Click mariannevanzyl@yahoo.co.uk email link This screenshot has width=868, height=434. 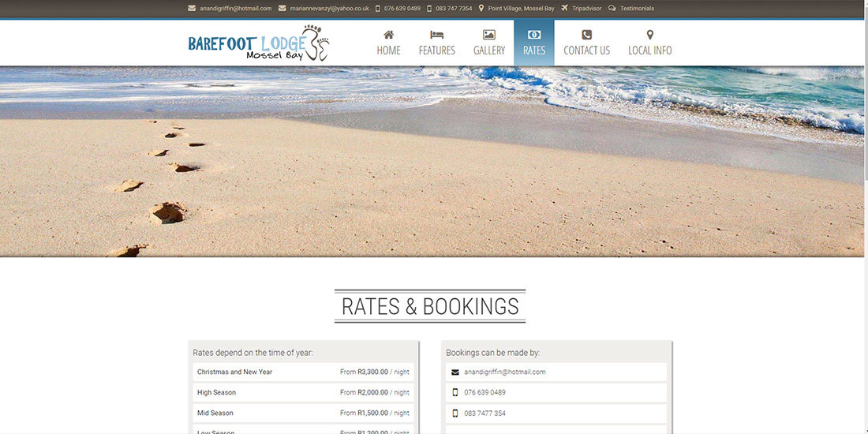coord(329,9)
